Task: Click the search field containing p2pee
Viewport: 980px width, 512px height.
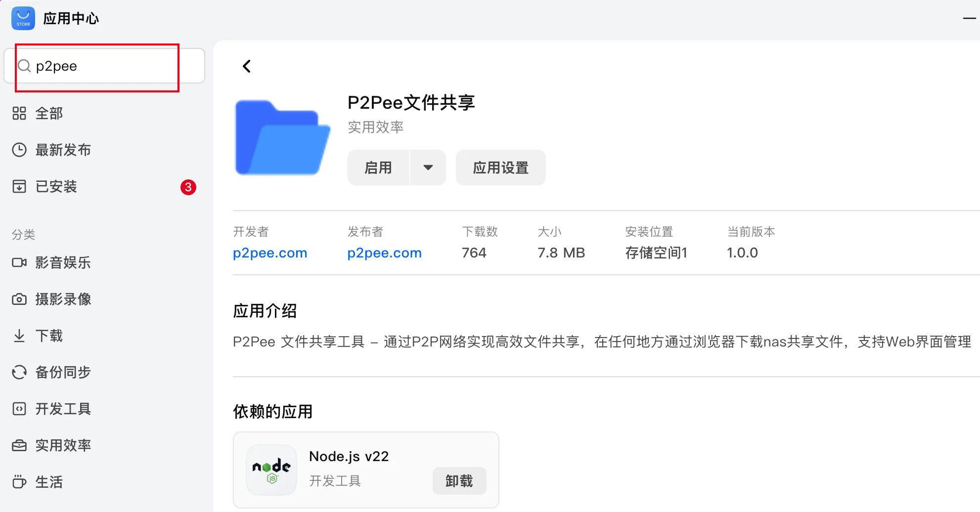Action: 104,66
